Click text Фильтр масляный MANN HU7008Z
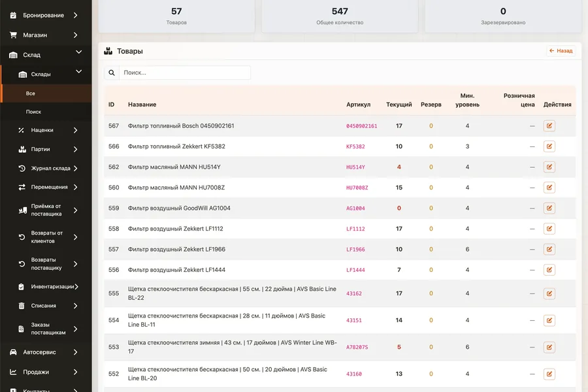588x392 pixels. [x=176, y=188]
